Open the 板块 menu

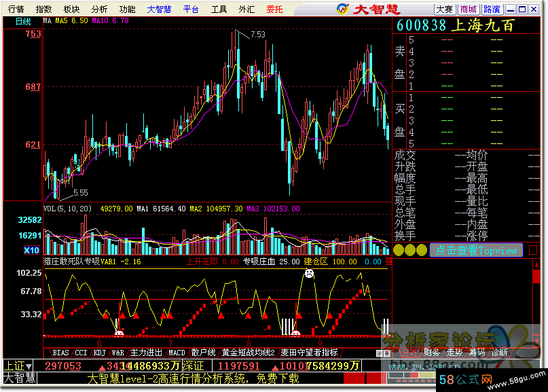click(72, 9)
